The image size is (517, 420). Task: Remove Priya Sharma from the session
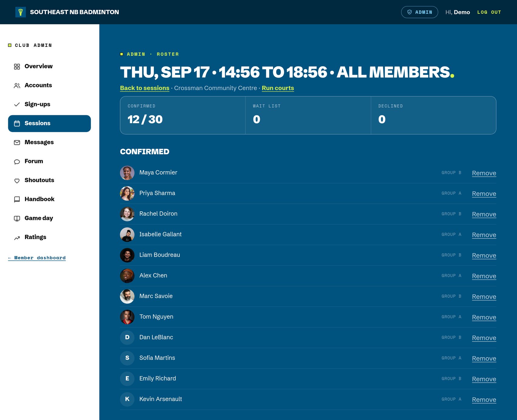coord(484,194)
